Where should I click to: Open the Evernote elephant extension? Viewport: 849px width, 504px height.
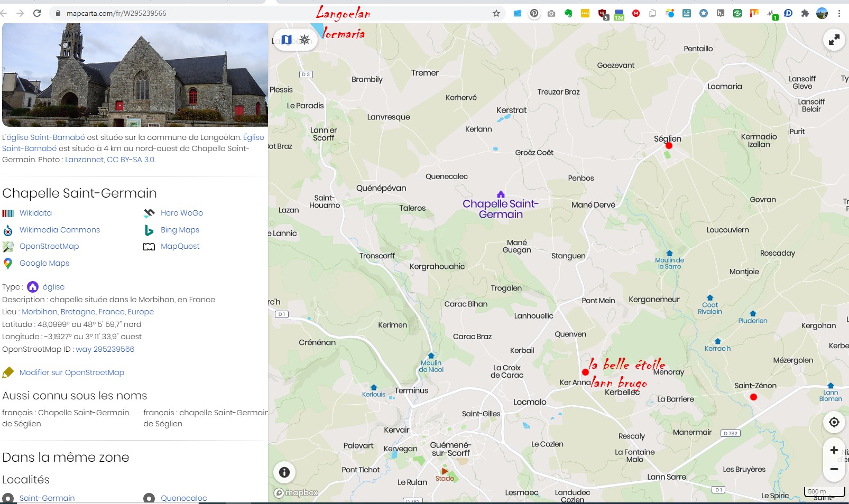coord(568,13)
